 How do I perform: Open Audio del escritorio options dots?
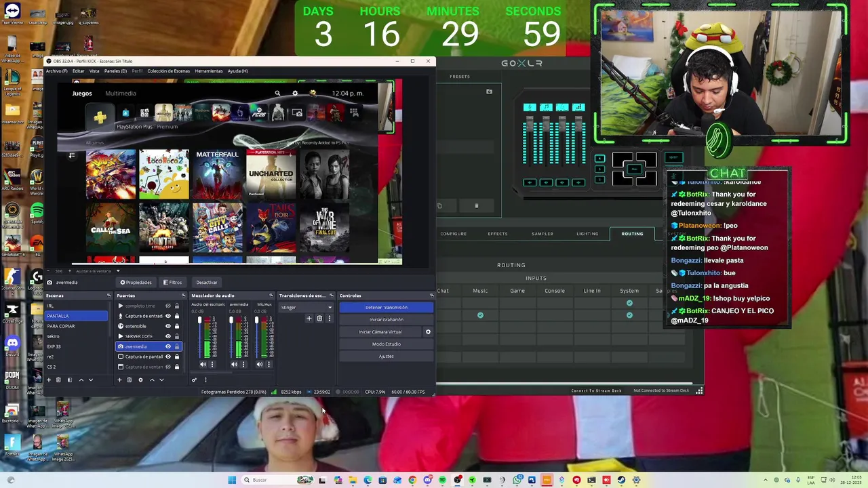click(x=212, y=364)
